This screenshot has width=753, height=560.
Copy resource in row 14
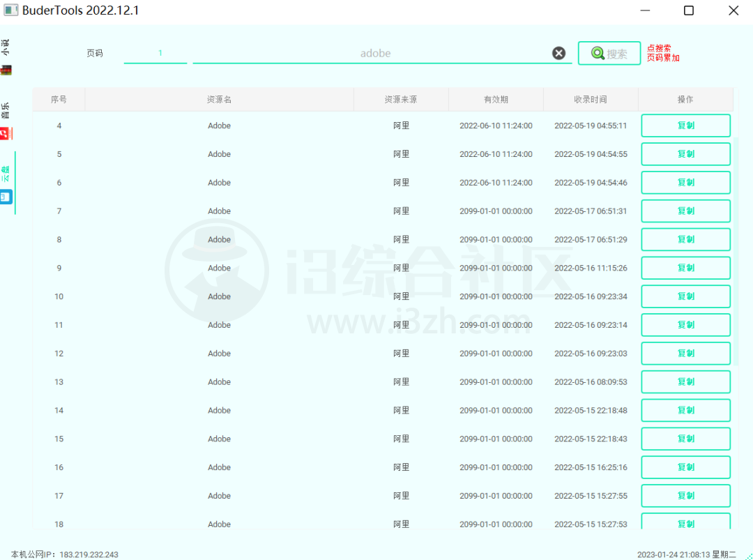[x=686, y=410]
